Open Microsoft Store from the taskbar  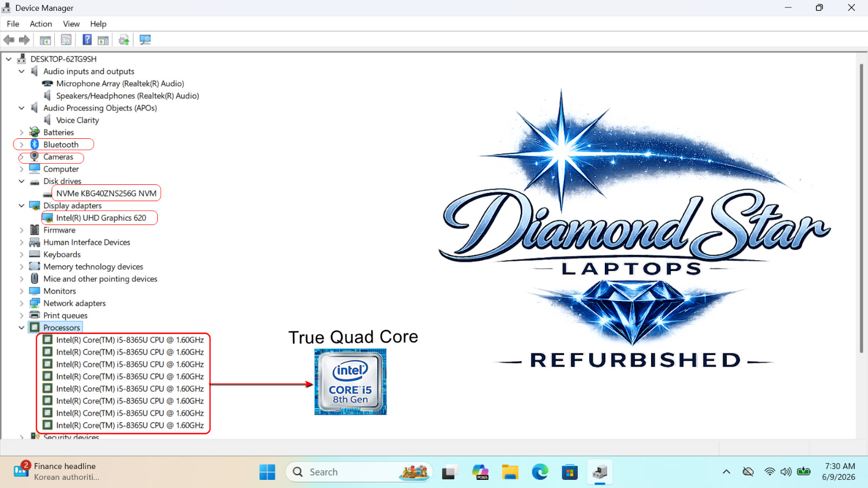pos(570,472)
